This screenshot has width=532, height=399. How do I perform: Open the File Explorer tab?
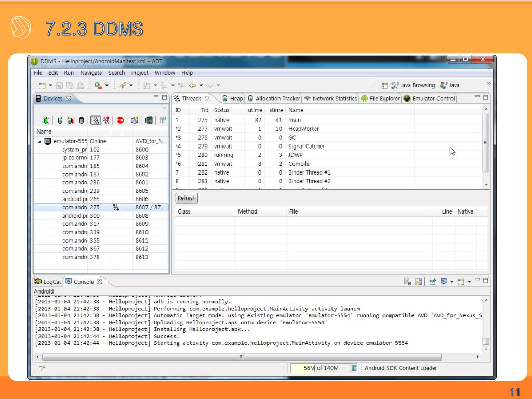click(x=381, y=98)
